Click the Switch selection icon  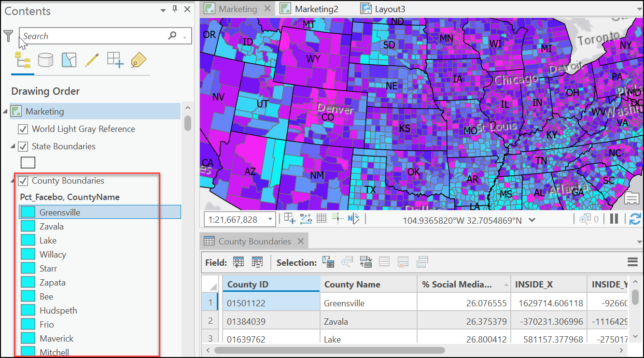pyautogui.click(x=366, y=262)
